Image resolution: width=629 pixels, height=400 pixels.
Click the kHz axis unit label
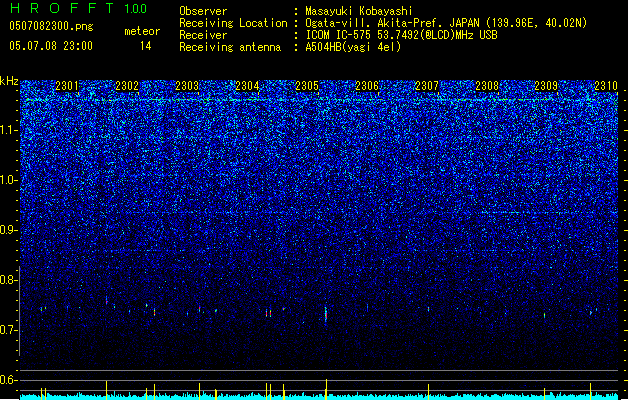[9, 81]
